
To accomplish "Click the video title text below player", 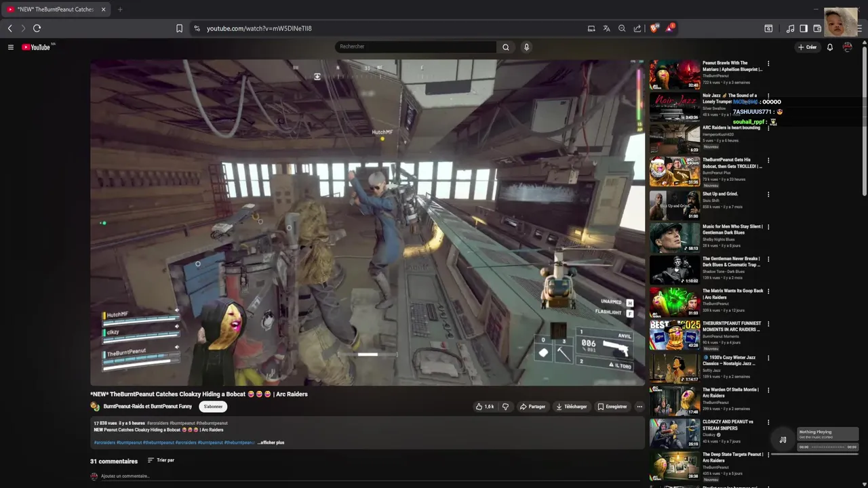I will [199, 394].
